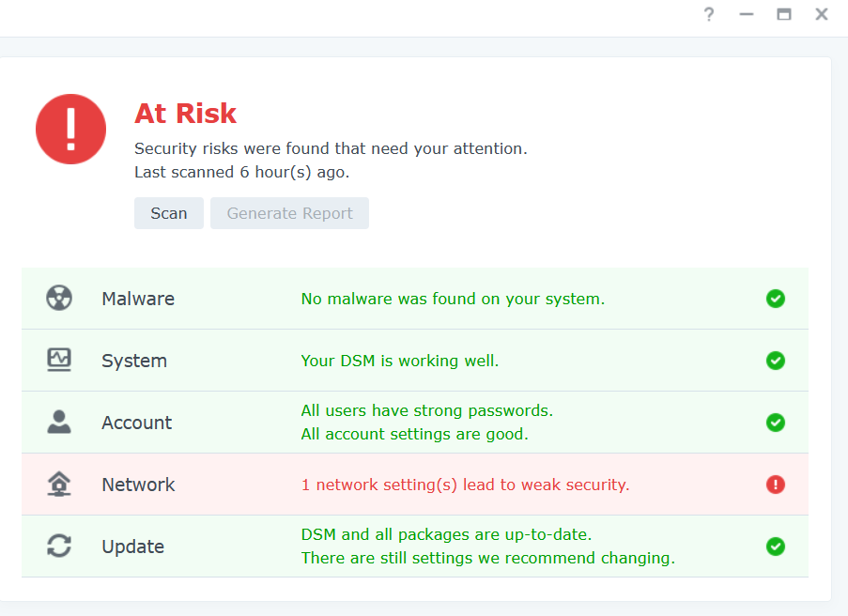This screenshot has height=616, width=848.
Task: Maximize the Security Advisor window
Action: pyautogui.click(x=783, y=14)
